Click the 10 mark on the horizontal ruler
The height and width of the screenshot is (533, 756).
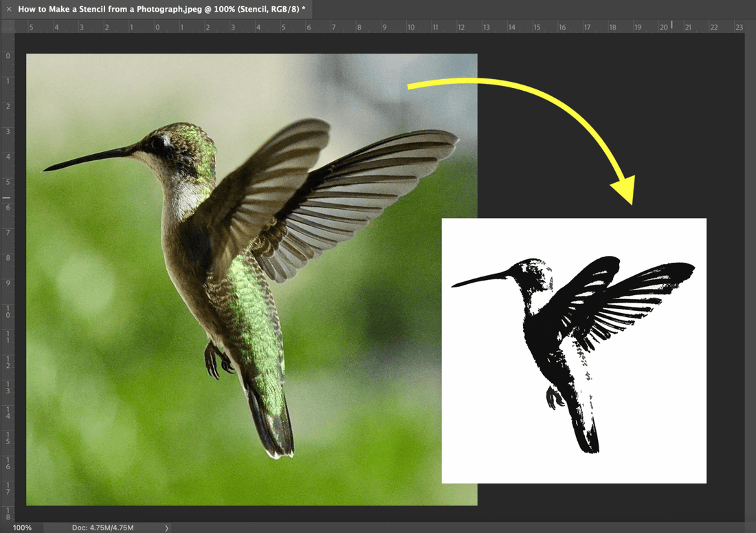click(x=411, y=26)
